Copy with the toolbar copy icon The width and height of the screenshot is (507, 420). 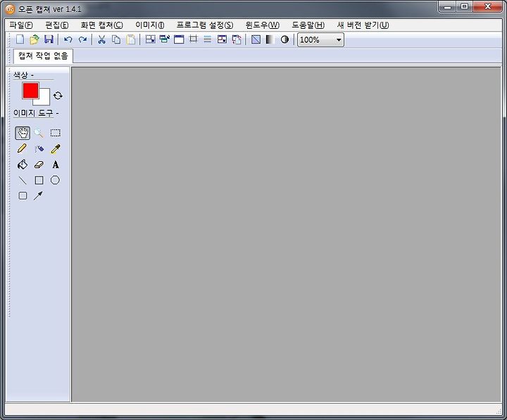pos(116,39)
